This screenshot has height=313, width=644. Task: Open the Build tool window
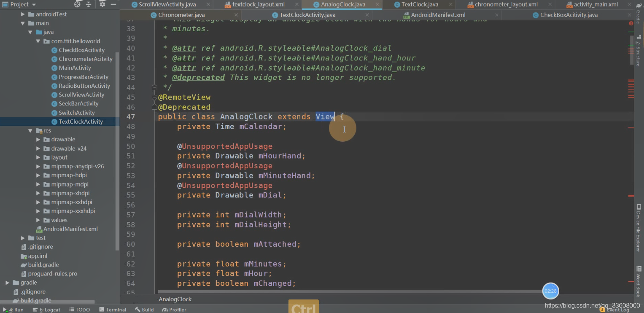point(144,309)
